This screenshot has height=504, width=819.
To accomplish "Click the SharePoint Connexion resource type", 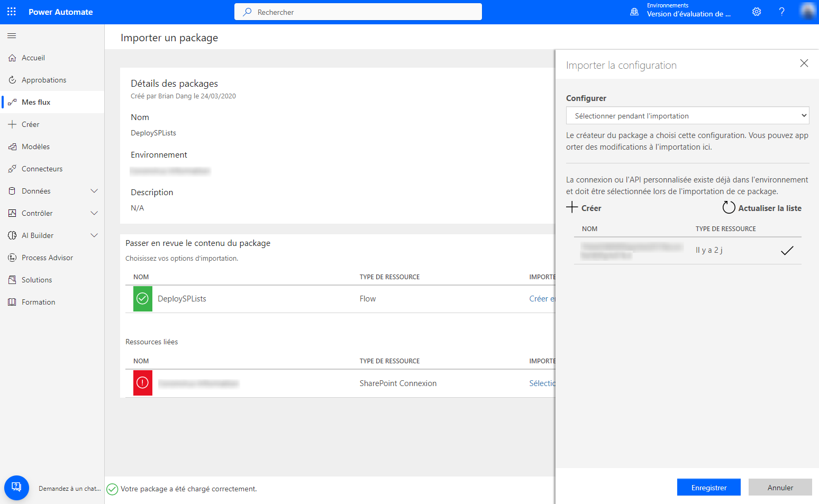I will click(x=398, y=383).
